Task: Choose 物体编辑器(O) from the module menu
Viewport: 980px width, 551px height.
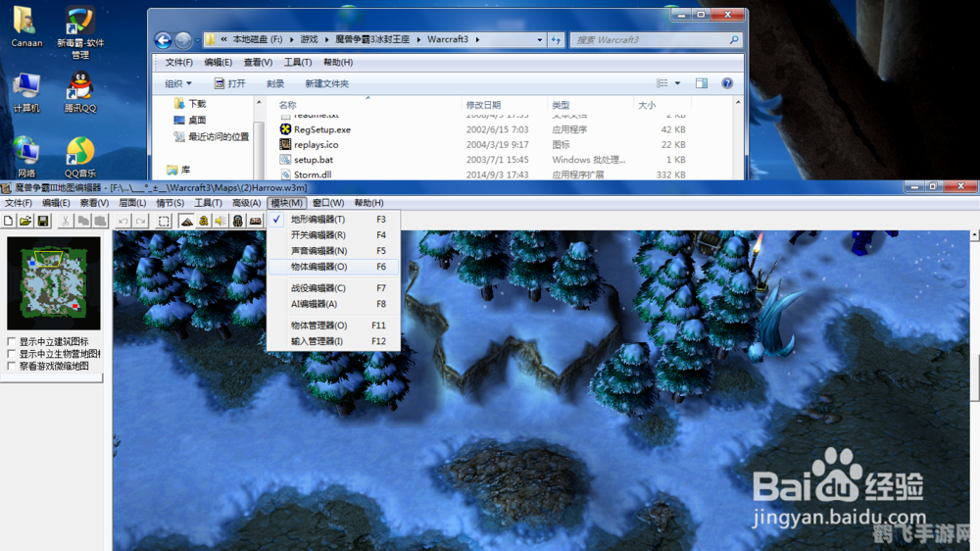Action: (318, 267)
